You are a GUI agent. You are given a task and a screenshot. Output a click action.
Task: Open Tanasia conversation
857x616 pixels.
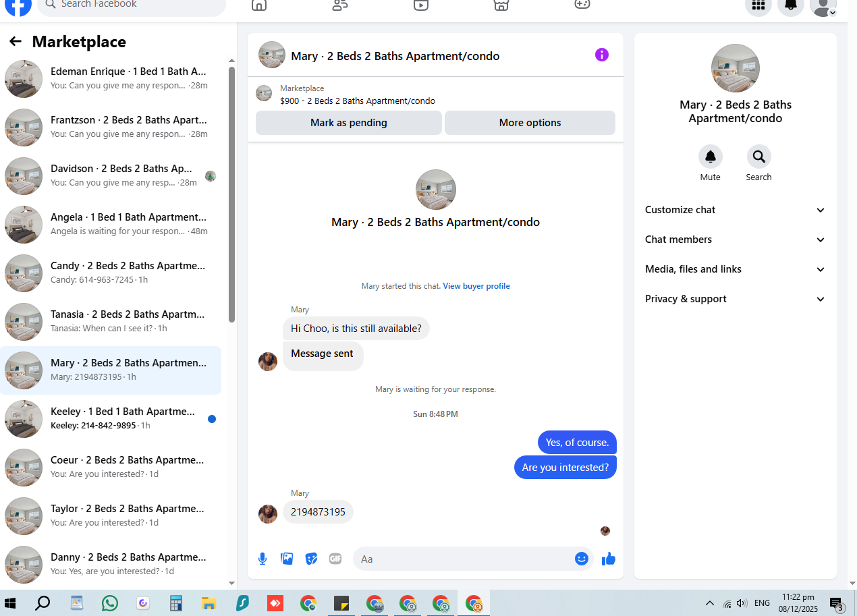point(111,322)
